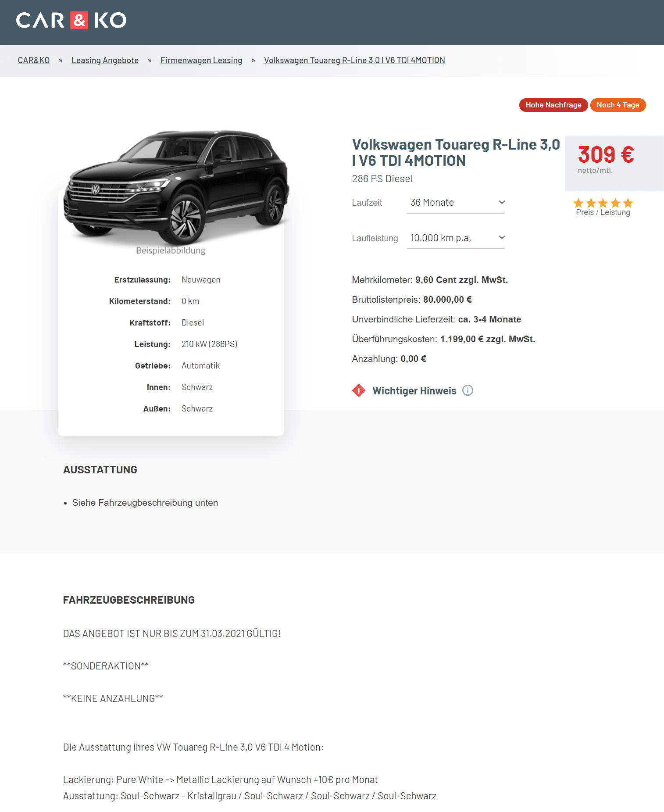This screenshot has width=664, height=812.
Task: Click the last orange rating star
Action: point(628,203)
